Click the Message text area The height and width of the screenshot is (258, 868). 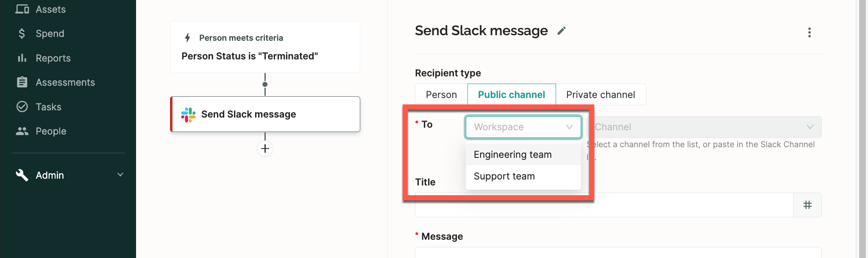(618, 252)
